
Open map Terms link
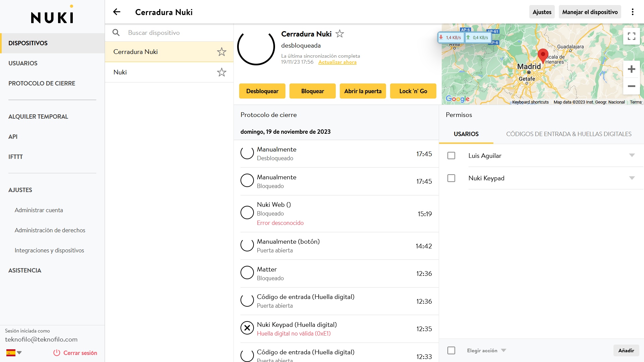point(636,102)
